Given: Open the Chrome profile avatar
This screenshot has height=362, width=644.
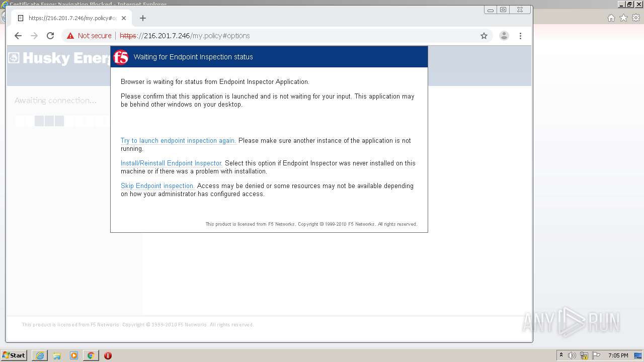Looking at the screenshot, I should coord(504,36).
